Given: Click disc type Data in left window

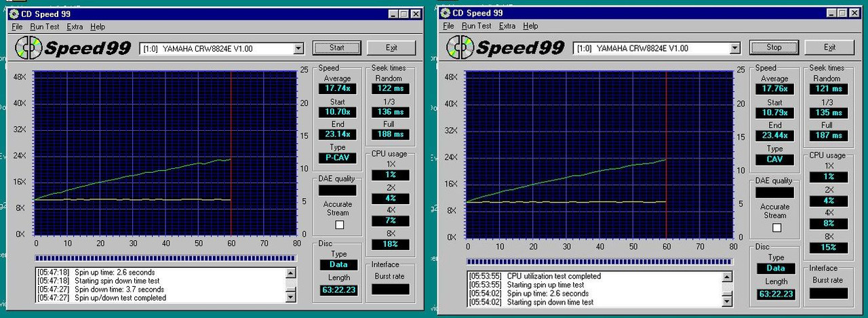Looking at the screenshot, I should point(338,264).
